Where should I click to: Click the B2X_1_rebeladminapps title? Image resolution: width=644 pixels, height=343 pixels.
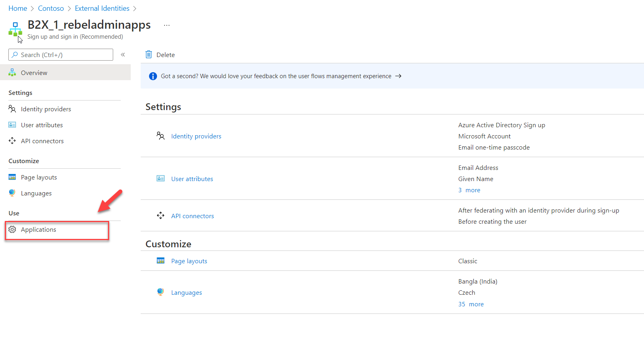click(89, 25)
